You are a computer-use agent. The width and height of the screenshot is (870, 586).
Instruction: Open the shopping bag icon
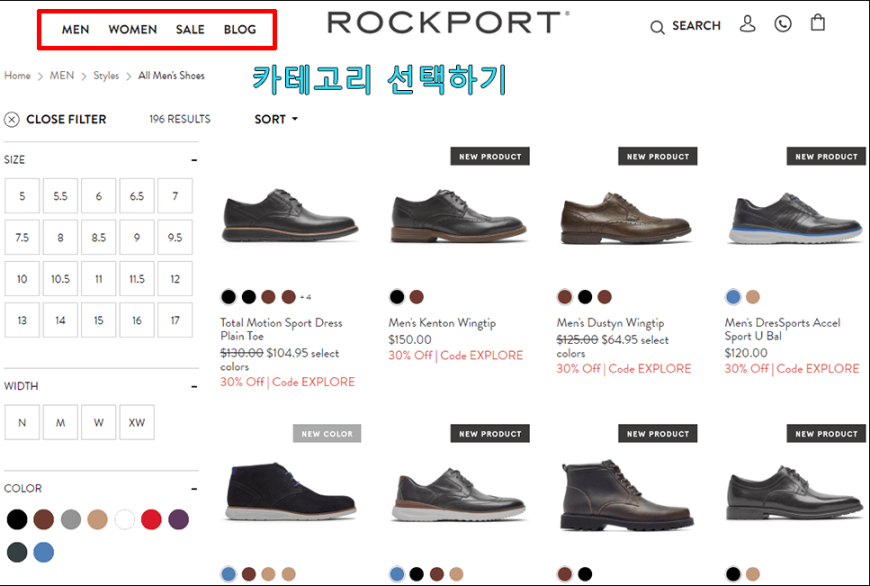coord(818,23)
